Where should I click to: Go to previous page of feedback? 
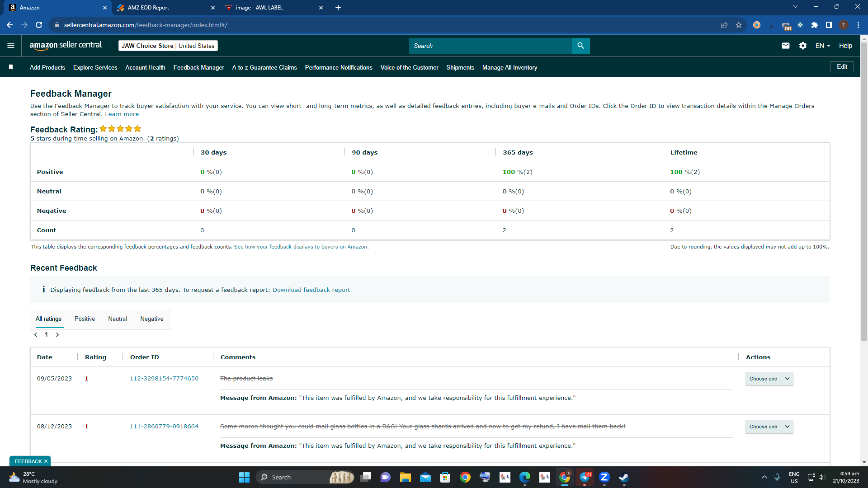pos(36,335)
